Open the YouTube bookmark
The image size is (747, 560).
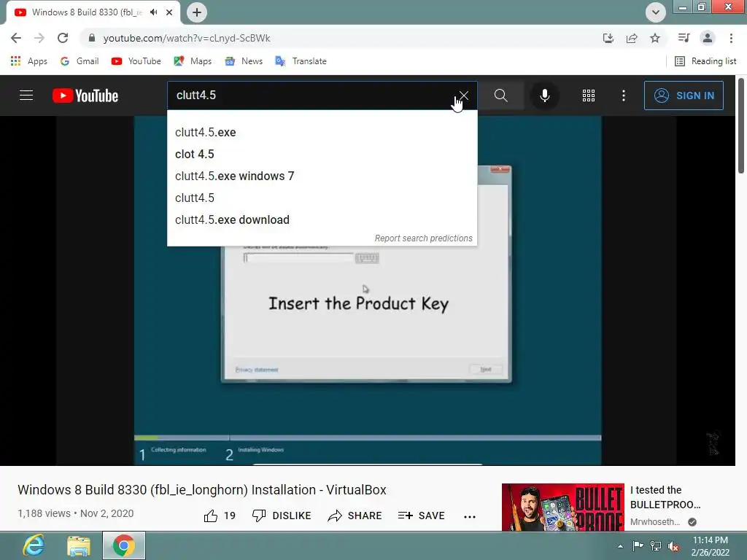pyautogui.click(x=136, y=61)
